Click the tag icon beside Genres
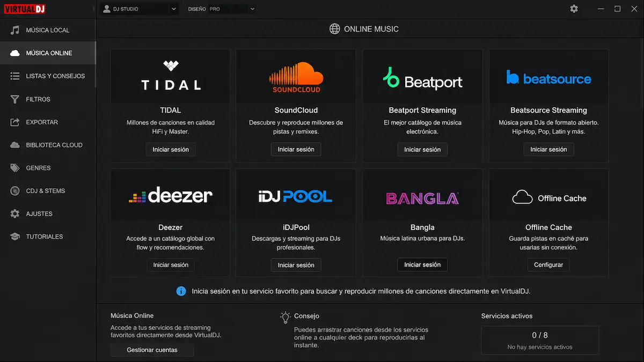Screen dimensions: 644x362 (x=15, y=168)
